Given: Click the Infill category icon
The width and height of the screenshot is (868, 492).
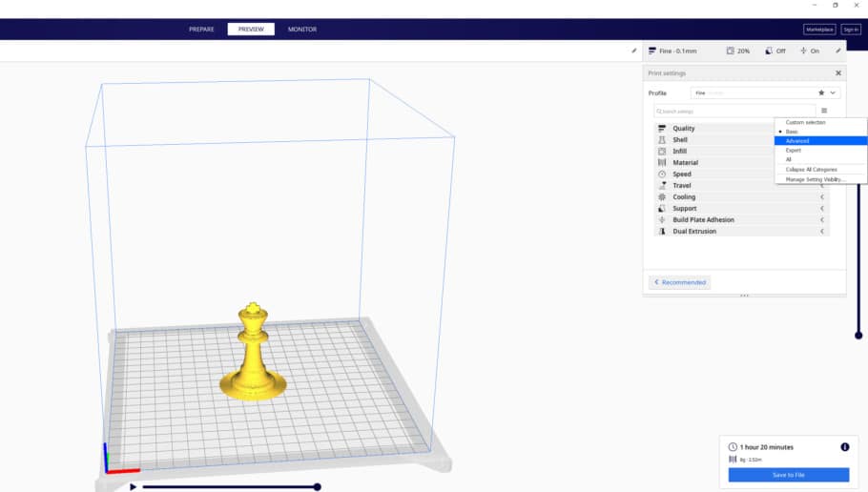Looking at the screenshot, I should (x=662, y=151).
